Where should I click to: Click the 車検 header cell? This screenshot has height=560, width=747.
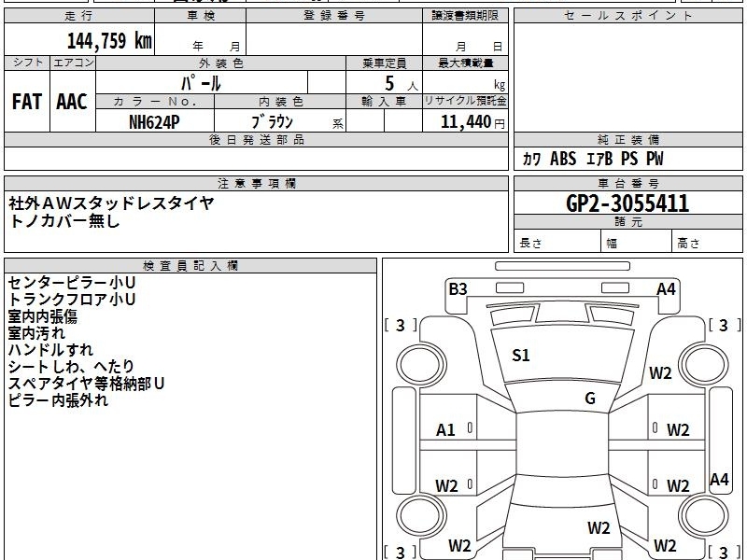click(201, 16)
